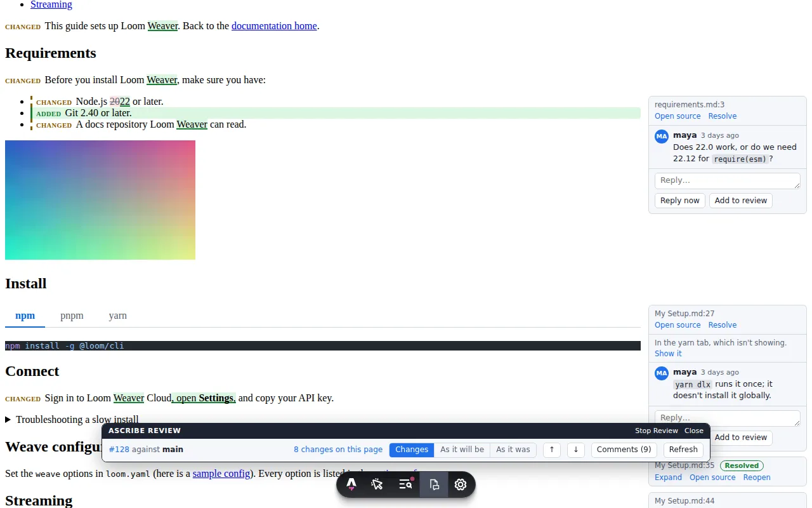This screenshot has height=508, width=812.
Task: Resolve the My Setup.md:27 comment
Action: pyautogui.click(x=723, y=325)
